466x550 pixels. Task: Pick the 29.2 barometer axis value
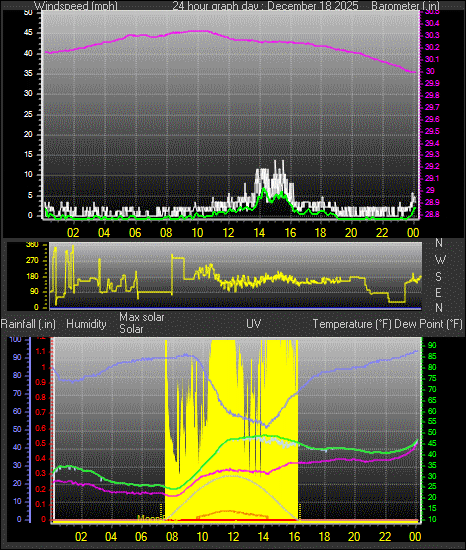coord(432,166)
